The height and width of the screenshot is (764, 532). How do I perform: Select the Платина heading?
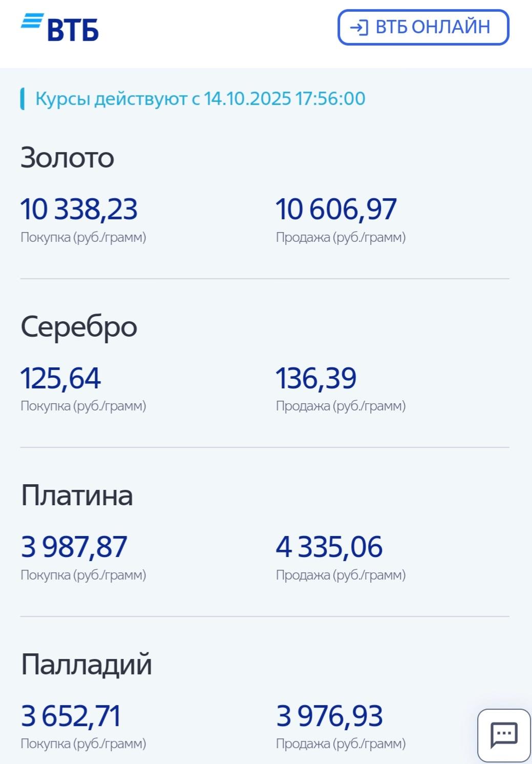(x=77, y=495)
